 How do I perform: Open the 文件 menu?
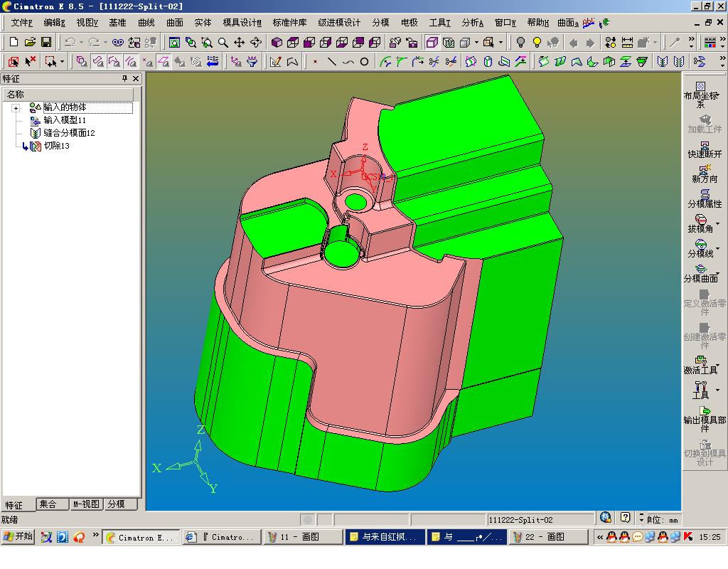coord(21,23)
